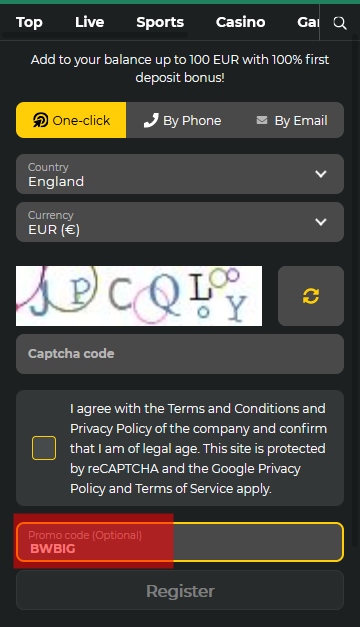
Task: Tick the Terms and Conditions checkbox
Action: tap(44, 448)
